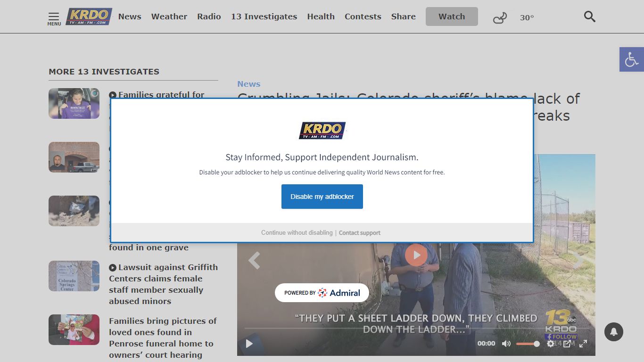Viewport: 644px width, 362px height.
Task: Open the search magnifier icon
Action: 589,17
